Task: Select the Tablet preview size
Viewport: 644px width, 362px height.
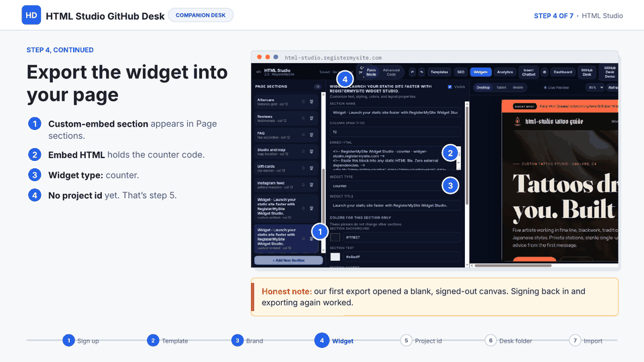Action: pos(501,87)
